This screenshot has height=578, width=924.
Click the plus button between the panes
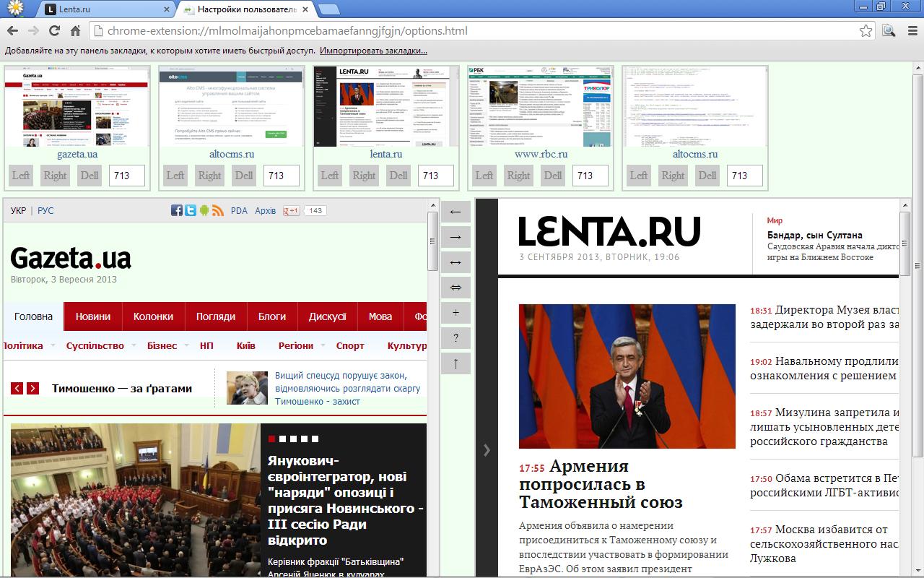point(456,313)
